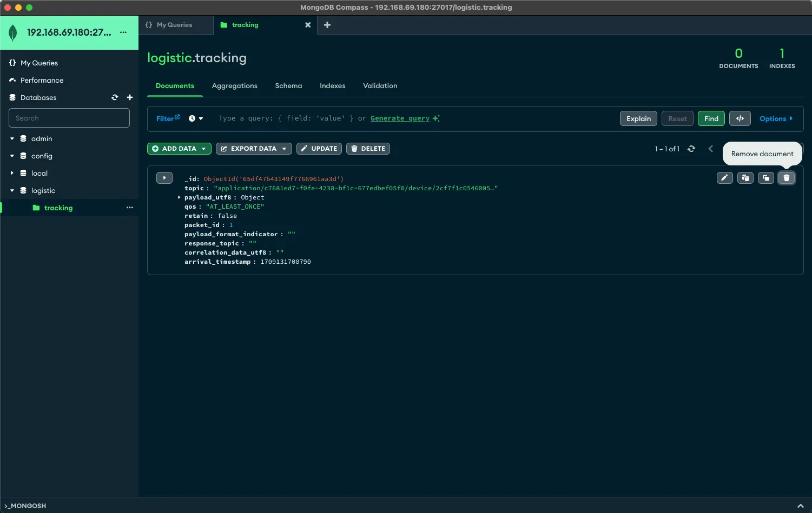Go to the previous page of documents
The image size is (812, 513).
(x=711, y=149)
